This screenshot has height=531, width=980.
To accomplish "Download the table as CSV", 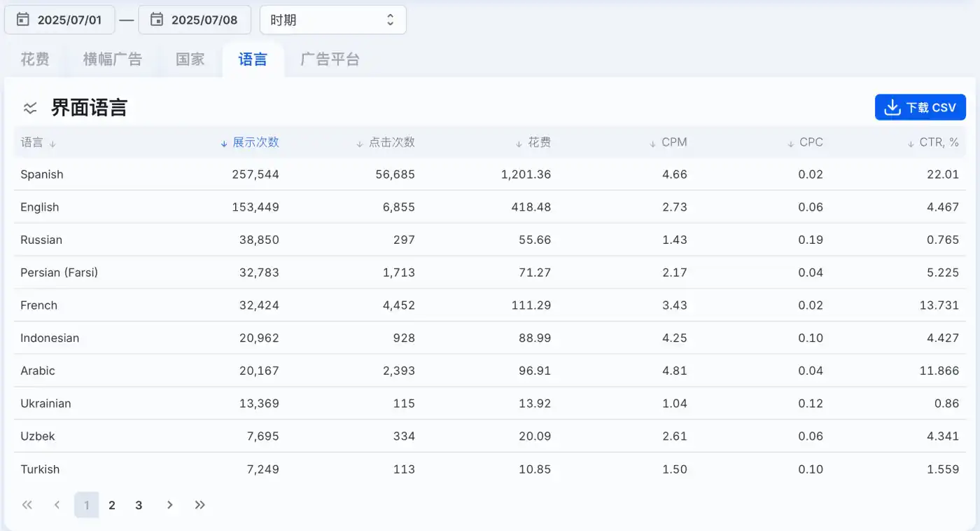I will pos(920,108).
